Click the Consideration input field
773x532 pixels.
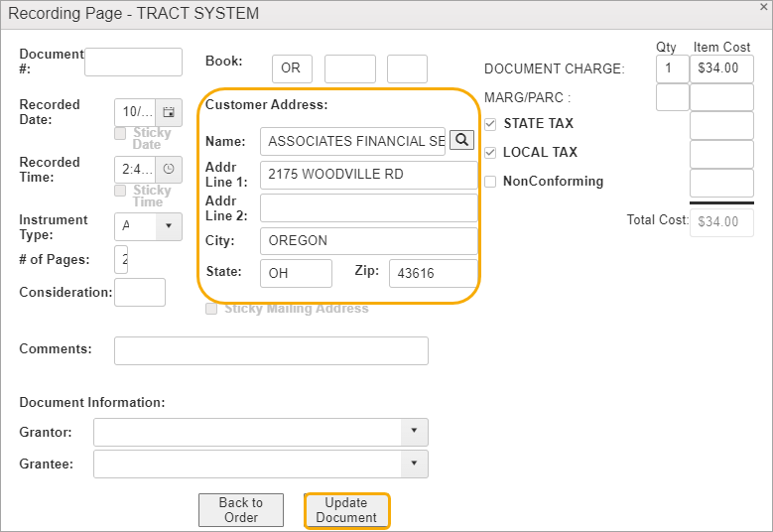(x=139, y=292)
